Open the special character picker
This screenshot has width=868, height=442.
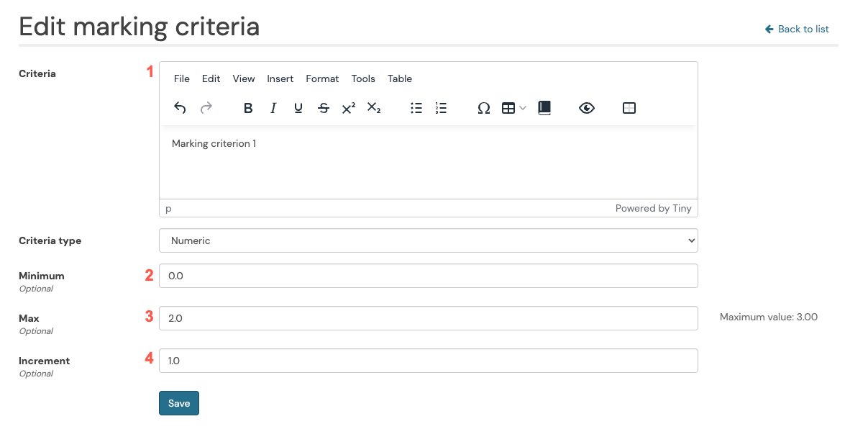[x=484, y=108]
